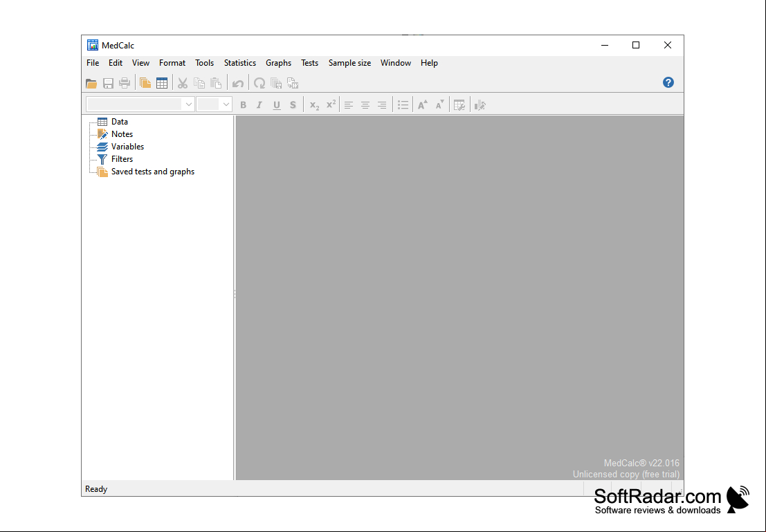Viewport: 766px width, 532px height.
Task: Toggle subscript formatting
Action: click(315, 105)
